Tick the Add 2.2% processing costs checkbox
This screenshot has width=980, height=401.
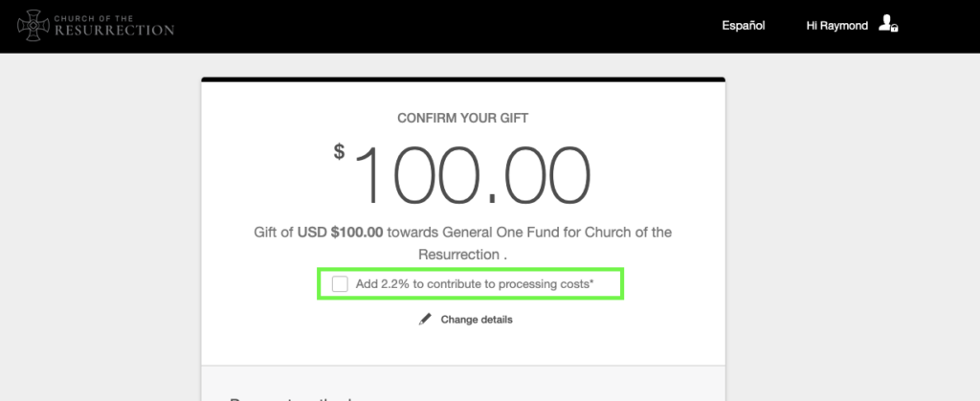click(340, 284)
